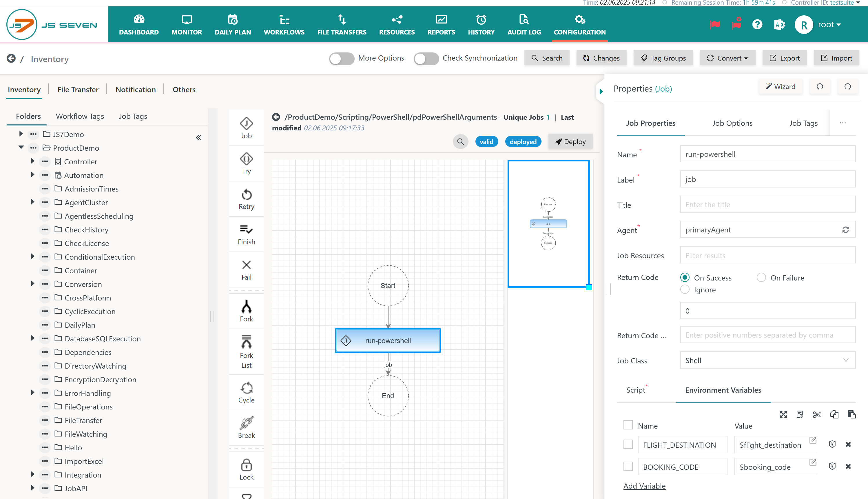Toggle the Check Synchronization switch
This screenshot has width=868, height=499.
click(426, 59)
